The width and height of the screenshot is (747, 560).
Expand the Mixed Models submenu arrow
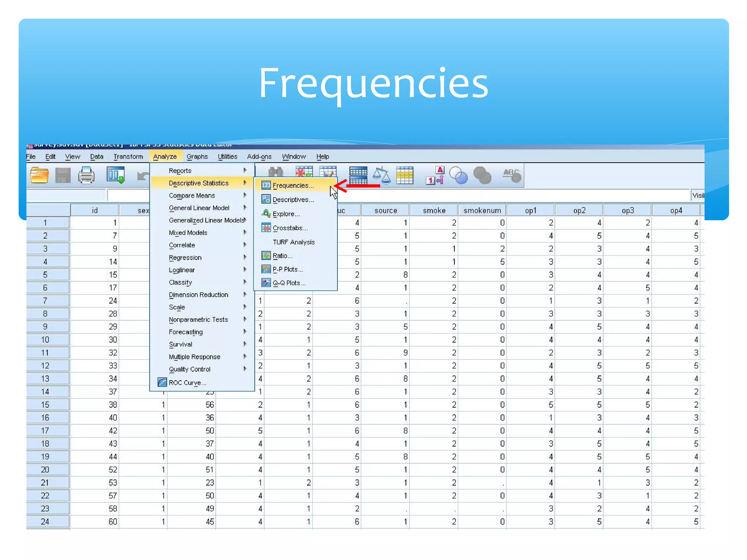click(x=245, y=232)
